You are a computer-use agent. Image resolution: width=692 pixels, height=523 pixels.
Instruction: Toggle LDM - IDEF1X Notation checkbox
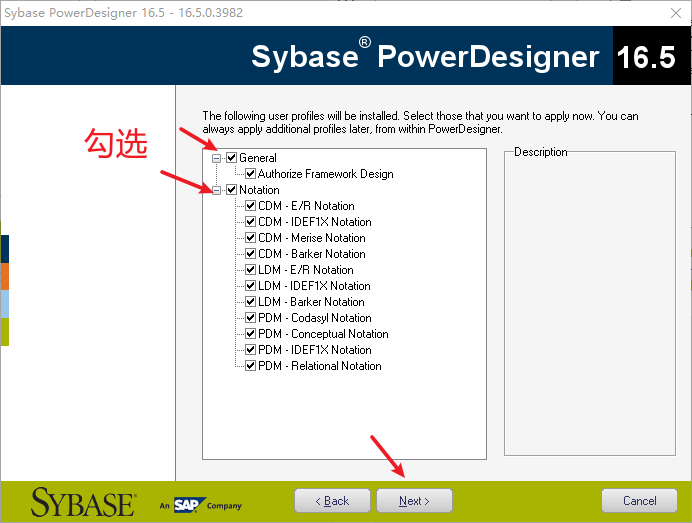pyautogui.click(x=251, y=286)
